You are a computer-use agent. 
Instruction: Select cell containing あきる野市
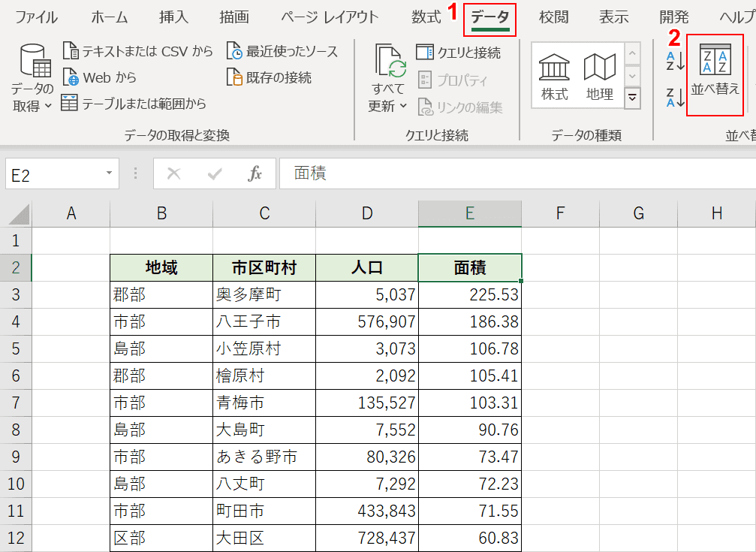(264, 457)
